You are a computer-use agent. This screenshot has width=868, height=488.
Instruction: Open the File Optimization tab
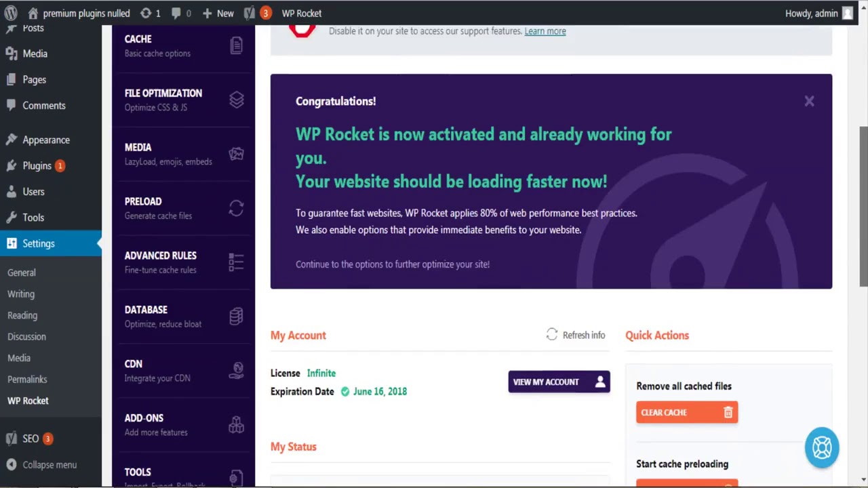tap(183, 100)
